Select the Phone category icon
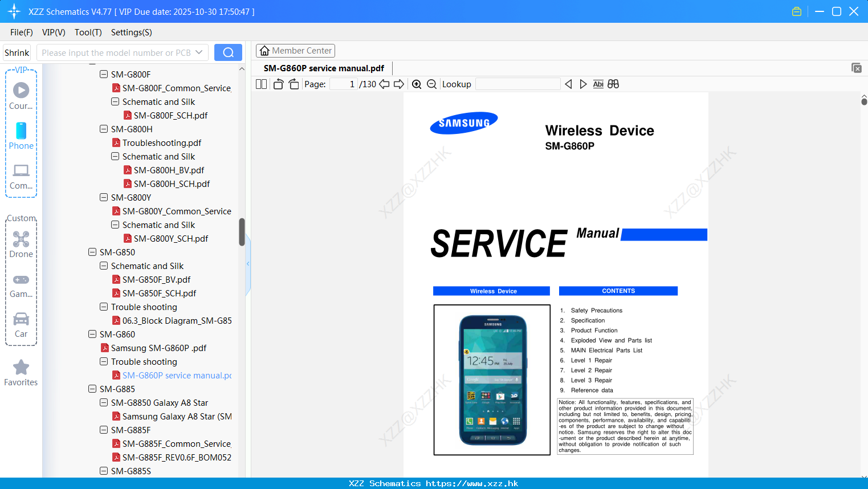This screenshot has width=868, height=489. click(x=21, y=136)
